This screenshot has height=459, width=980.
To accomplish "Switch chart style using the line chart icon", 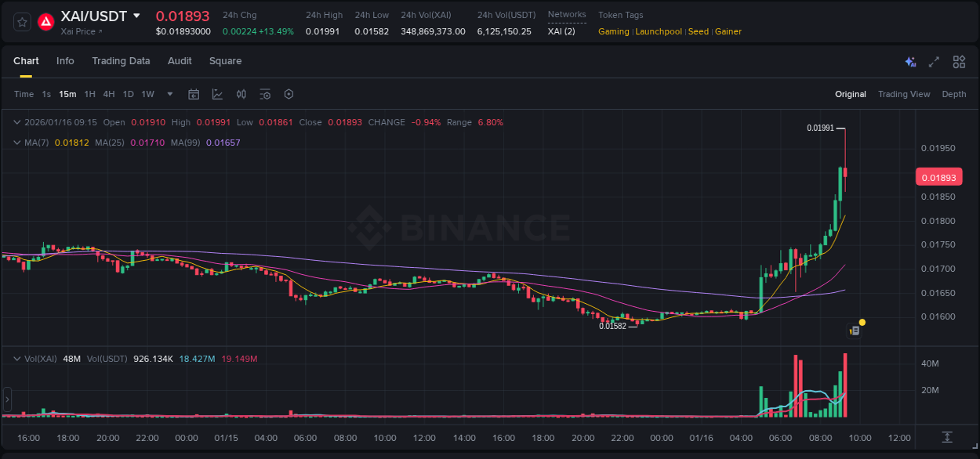I will pyautogui.click(x=217, y=94).
